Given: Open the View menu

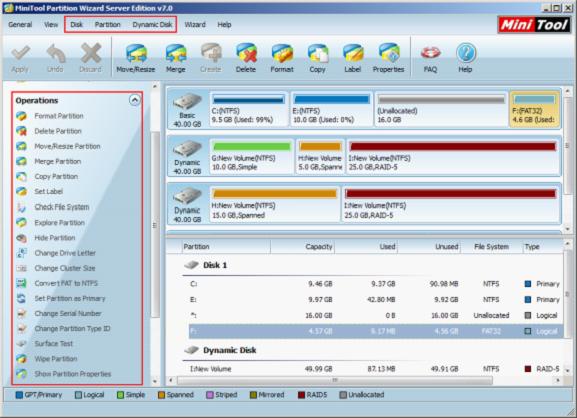Looking at the screenshot, I should click(x=51, y=25).
